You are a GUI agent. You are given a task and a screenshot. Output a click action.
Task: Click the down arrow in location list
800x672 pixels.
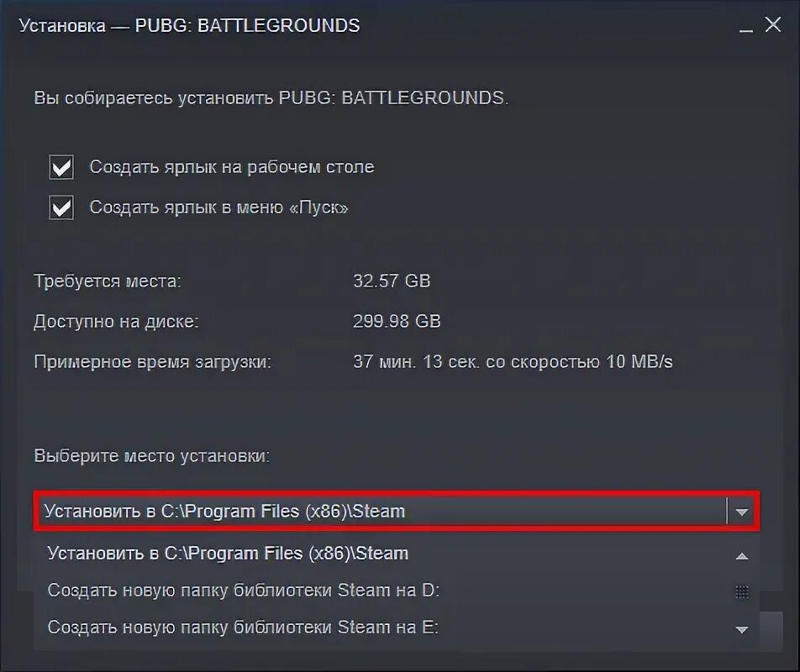(742, 630)
